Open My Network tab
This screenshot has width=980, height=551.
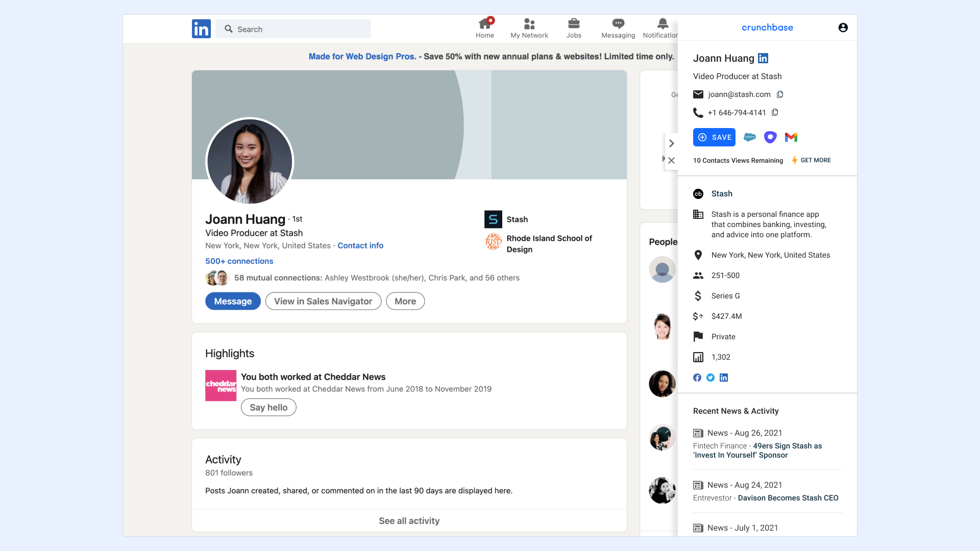(x=529, y=29)
